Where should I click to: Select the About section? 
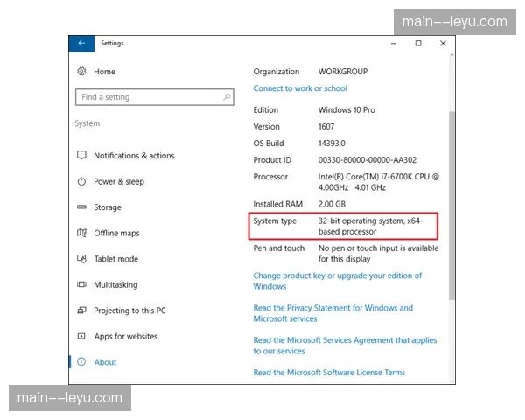tap(105, 362)
